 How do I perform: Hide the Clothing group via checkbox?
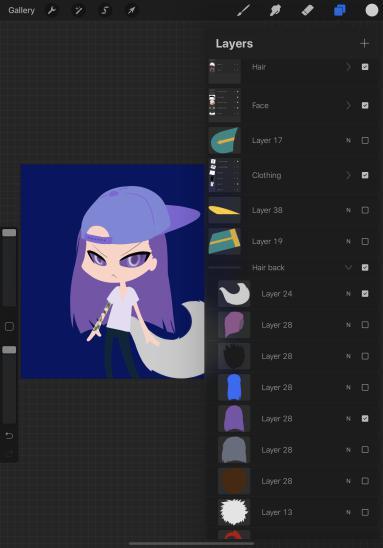click(365, 175)
